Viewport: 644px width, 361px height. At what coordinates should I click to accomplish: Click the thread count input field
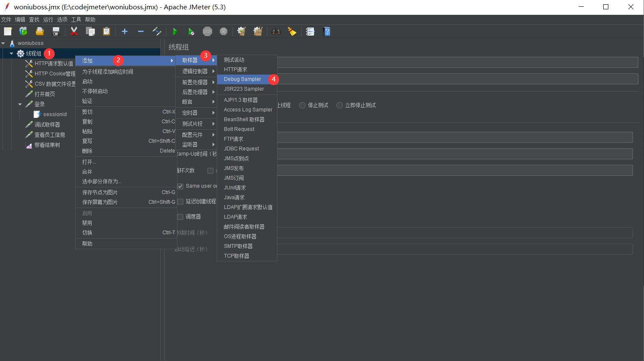click(x=455, y=137)
